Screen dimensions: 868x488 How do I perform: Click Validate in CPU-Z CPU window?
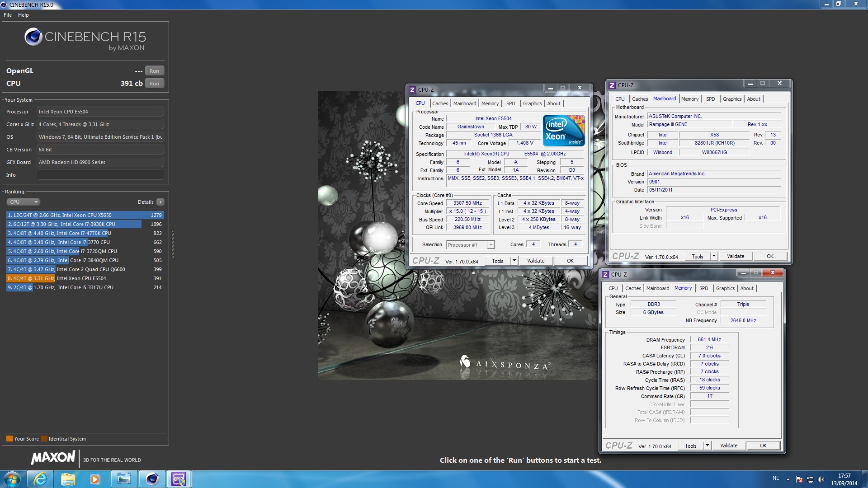[536, 261]
